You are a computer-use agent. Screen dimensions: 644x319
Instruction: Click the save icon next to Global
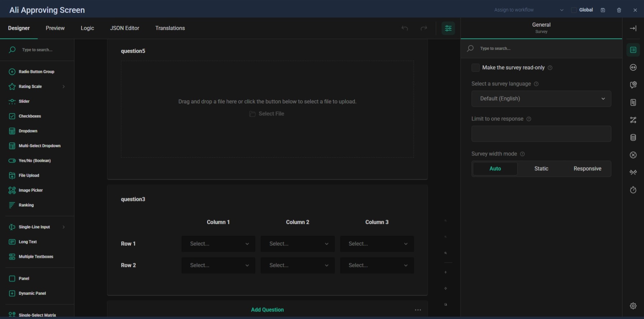[x=603, y=10]
